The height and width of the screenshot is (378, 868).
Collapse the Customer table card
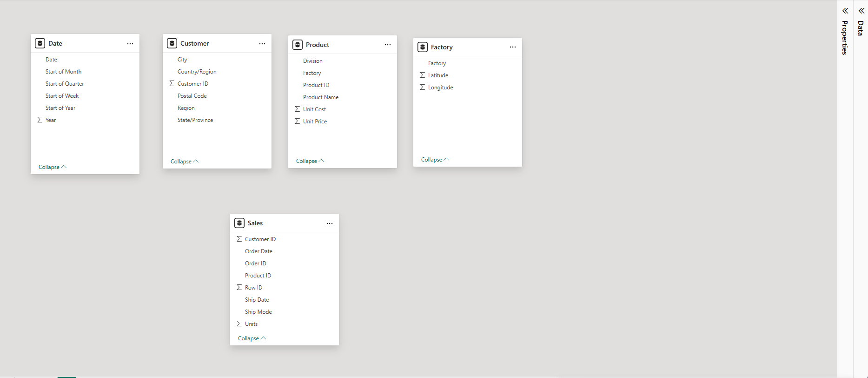tap(185, 162)
